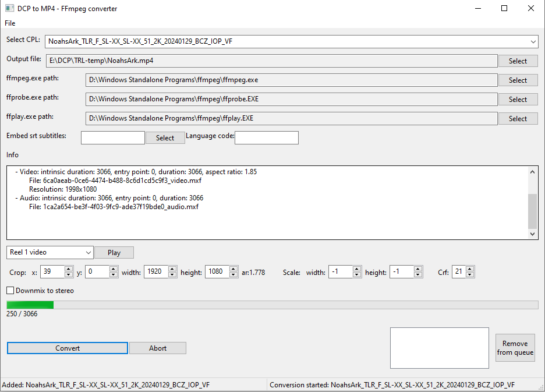Viewport: 545px width, 392px height.
Task: Increase the Crf value
Action: pos(470,269)
